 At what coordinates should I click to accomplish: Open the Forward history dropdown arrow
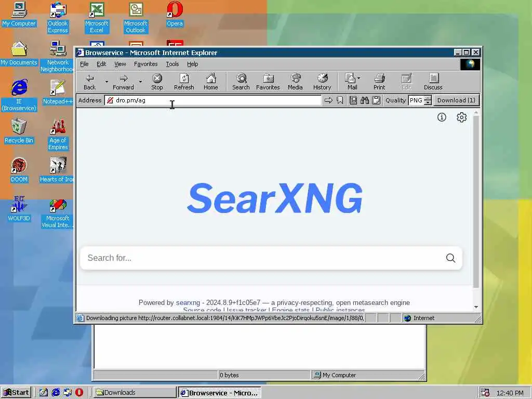point(140,82)
